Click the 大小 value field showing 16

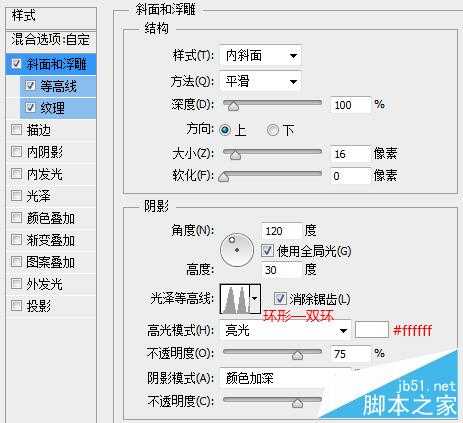(351, 154)
